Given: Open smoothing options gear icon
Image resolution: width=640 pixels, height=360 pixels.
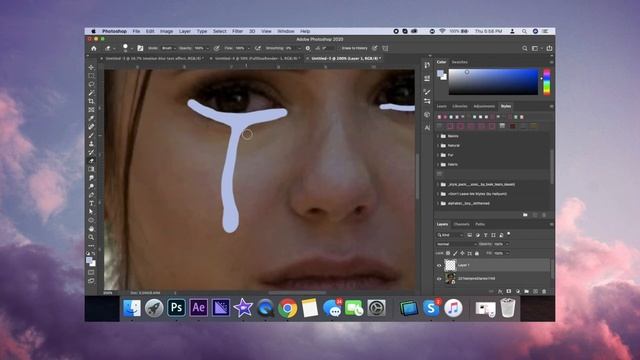Looking at the screenshot, I should click(307, 48).
